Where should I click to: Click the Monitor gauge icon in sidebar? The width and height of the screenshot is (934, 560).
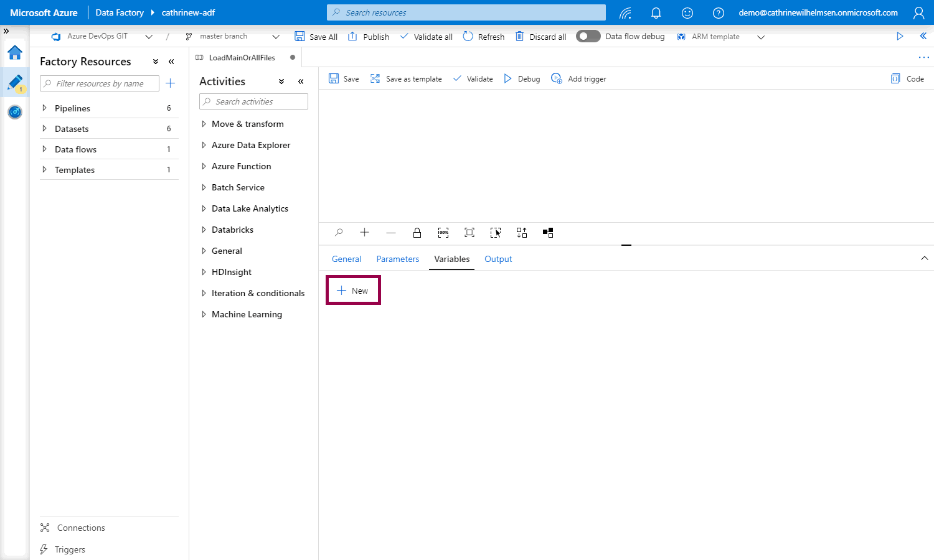[x=15, y=112]
